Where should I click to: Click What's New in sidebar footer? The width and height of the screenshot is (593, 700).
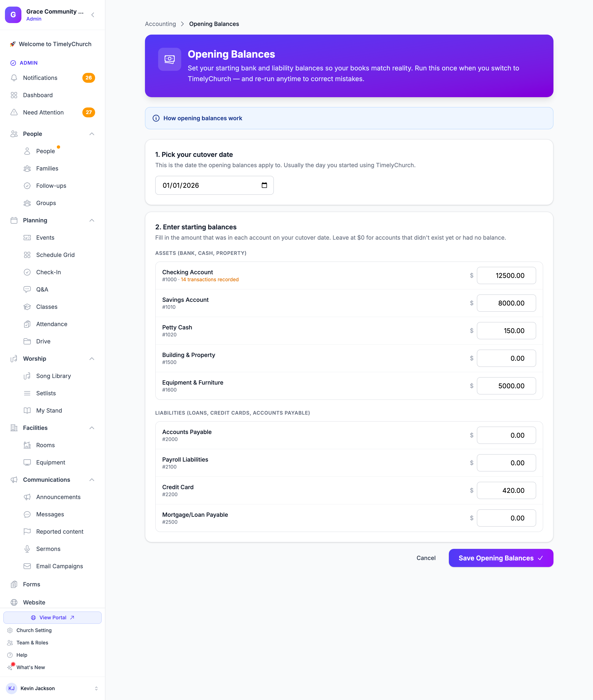click(x=31, y=667)
